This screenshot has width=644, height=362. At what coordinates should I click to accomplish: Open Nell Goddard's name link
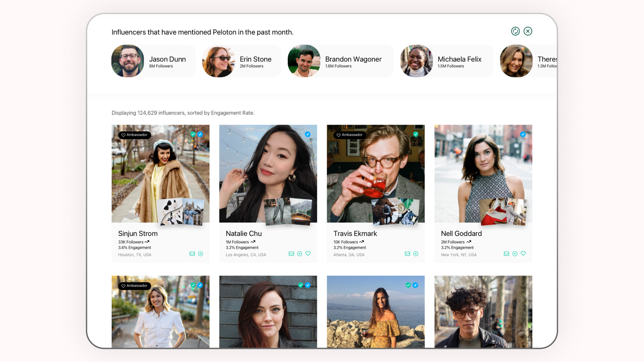coord(462,234)
